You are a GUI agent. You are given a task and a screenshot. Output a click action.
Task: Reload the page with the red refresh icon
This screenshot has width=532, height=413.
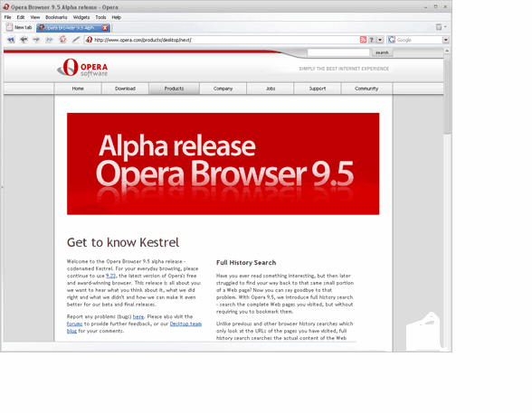62,39
